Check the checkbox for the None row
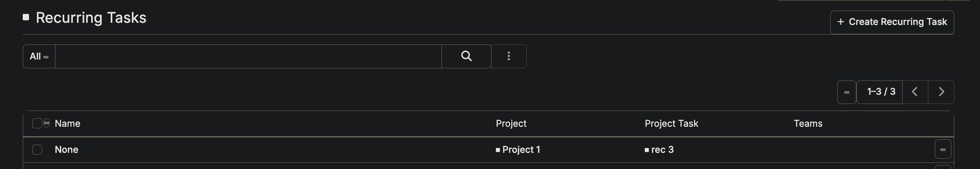Image resolution: width=980 pixels, height=169 pixels. 37,150
